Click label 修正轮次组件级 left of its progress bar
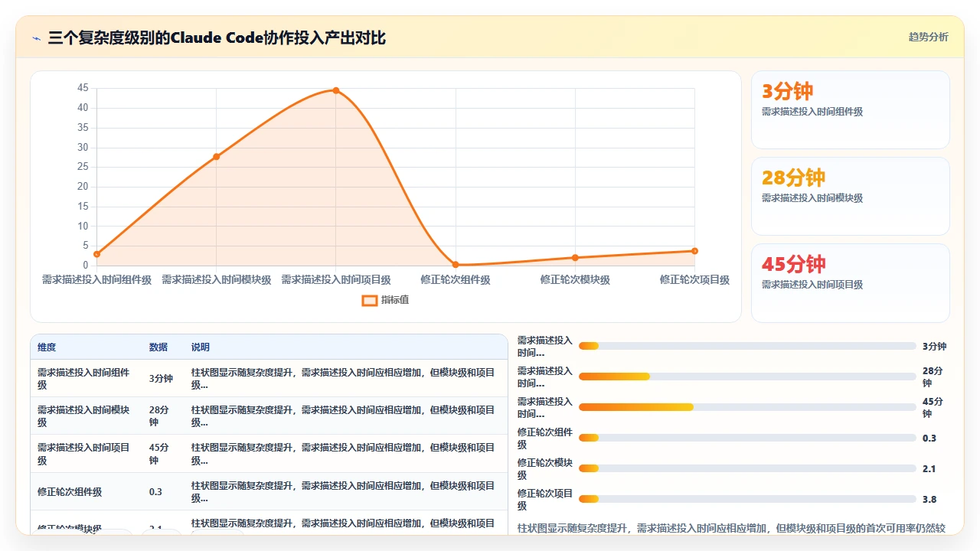This screenshot has width=980, height=551. (x=544, y=438)
